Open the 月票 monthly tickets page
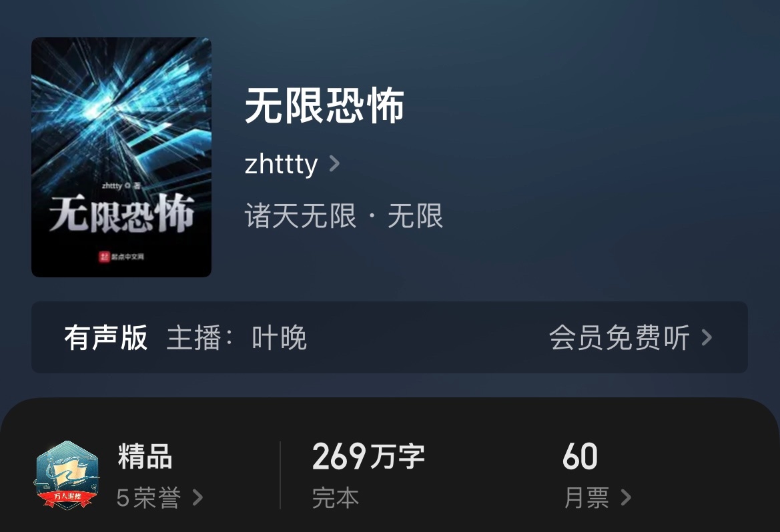This screenshot has height=532, width=780. point(587,498)
